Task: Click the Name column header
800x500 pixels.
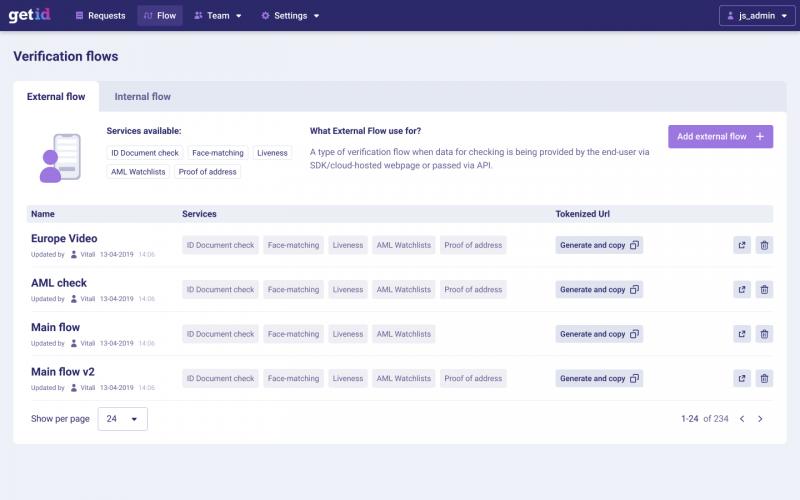Action: [x=43, y=214]
